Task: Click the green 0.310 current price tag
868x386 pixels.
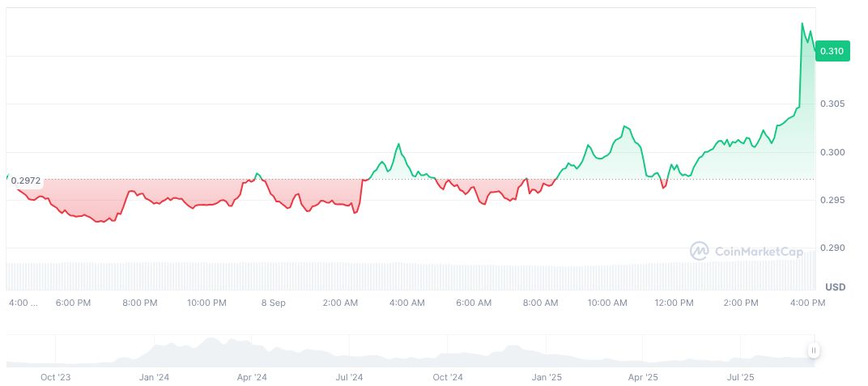Action: coord(832,51)
